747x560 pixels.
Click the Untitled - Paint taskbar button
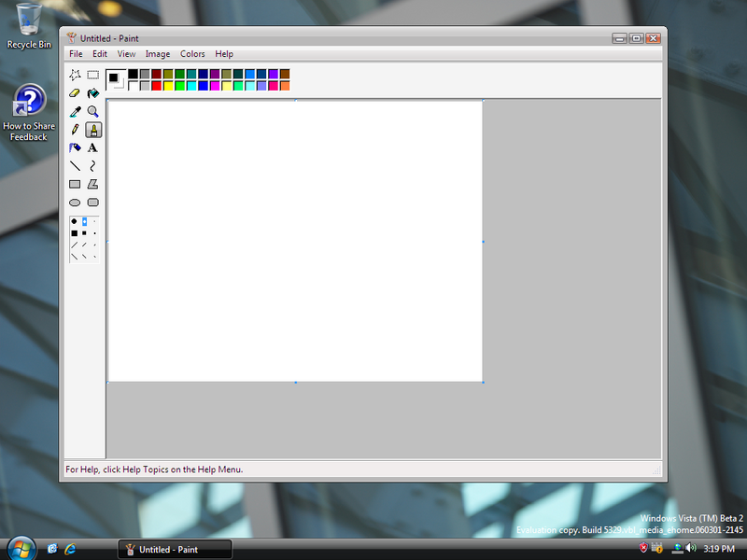(174, 550)
